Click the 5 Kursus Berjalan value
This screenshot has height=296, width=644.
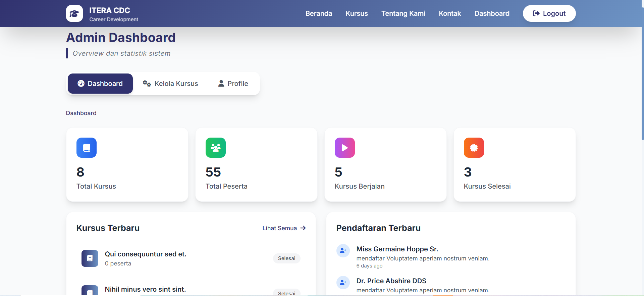(x=338, y=172)
